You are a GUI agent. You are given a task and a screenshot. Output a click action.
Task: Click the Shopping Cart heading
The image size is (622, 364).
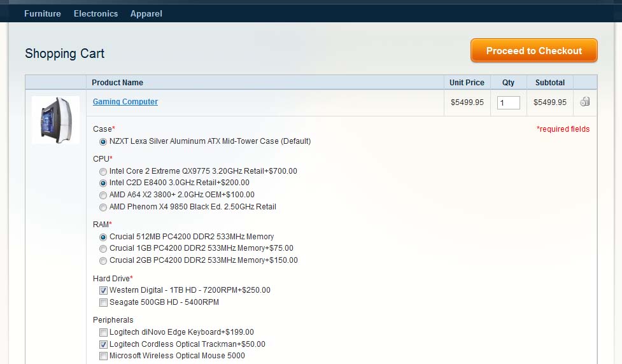point(65,53)
